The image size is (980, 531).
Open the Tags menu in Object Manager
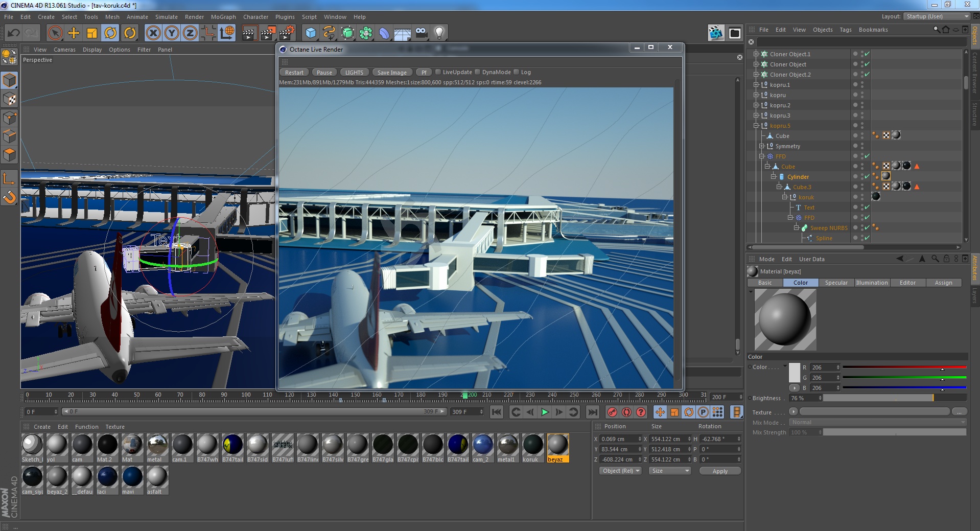tap(846, 30)
